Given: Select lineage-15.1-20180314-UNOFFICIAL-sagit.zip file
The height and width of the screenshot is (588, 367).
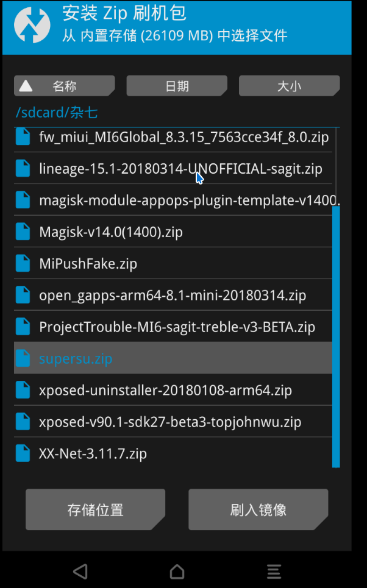Looking at the screenshot, I should [x=173, y=168].
